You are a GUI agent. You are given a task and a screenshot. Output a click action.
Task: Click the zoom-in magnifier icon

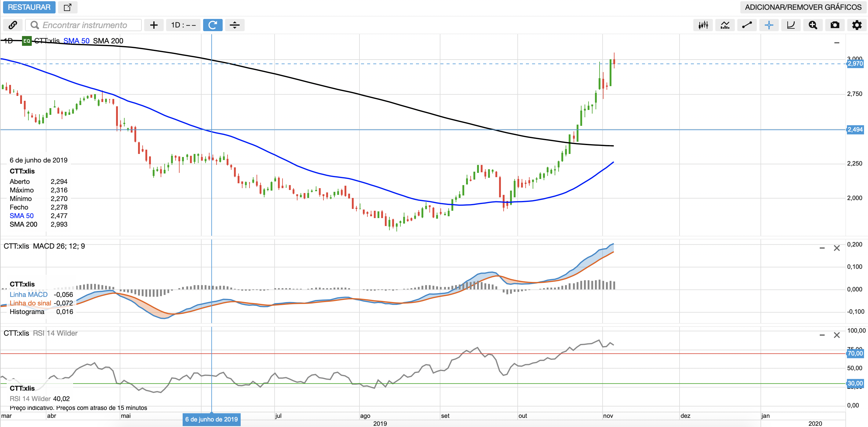click(x=813, y=25)
